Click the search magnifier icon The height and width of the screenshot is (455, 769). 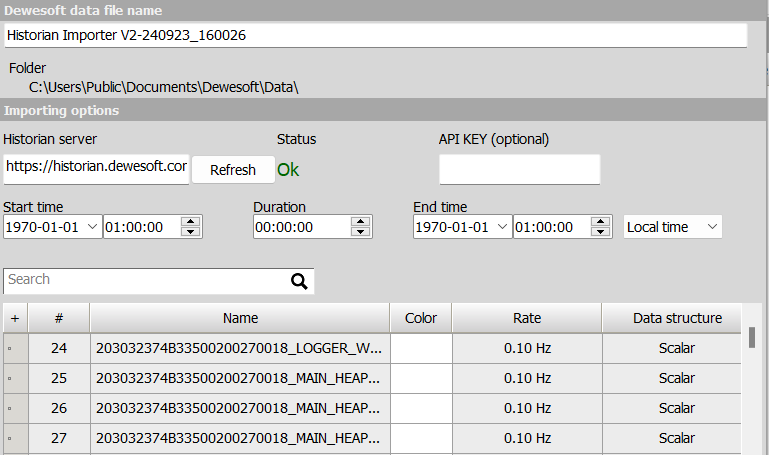pyautogui.click(x=299, y=281)
